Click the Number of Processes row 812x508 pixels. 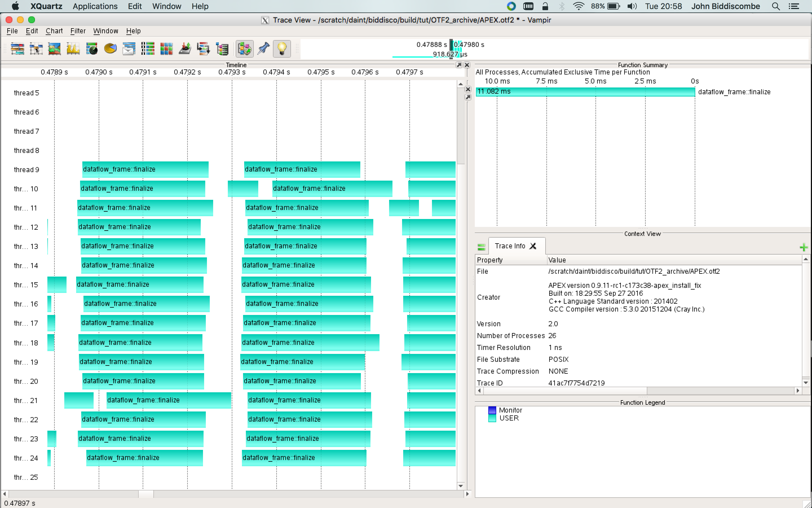(x=639, y=336)
